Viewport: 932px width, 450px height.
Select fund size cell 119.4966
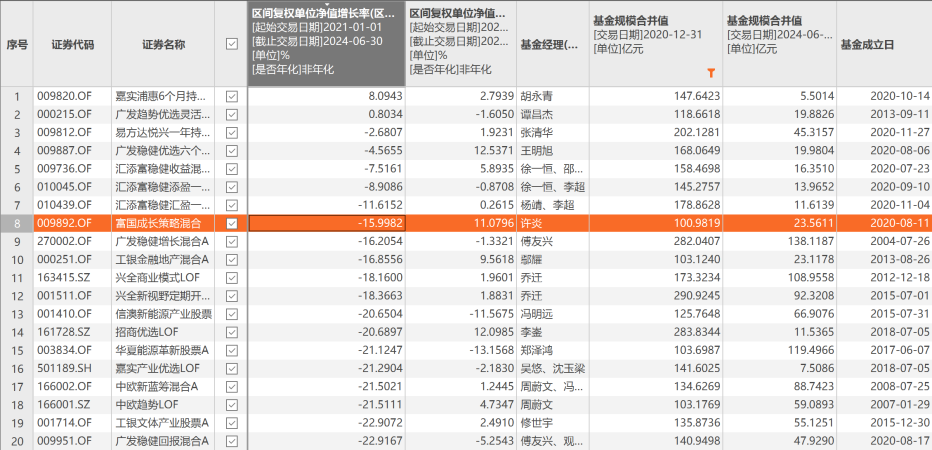[780, 350]
